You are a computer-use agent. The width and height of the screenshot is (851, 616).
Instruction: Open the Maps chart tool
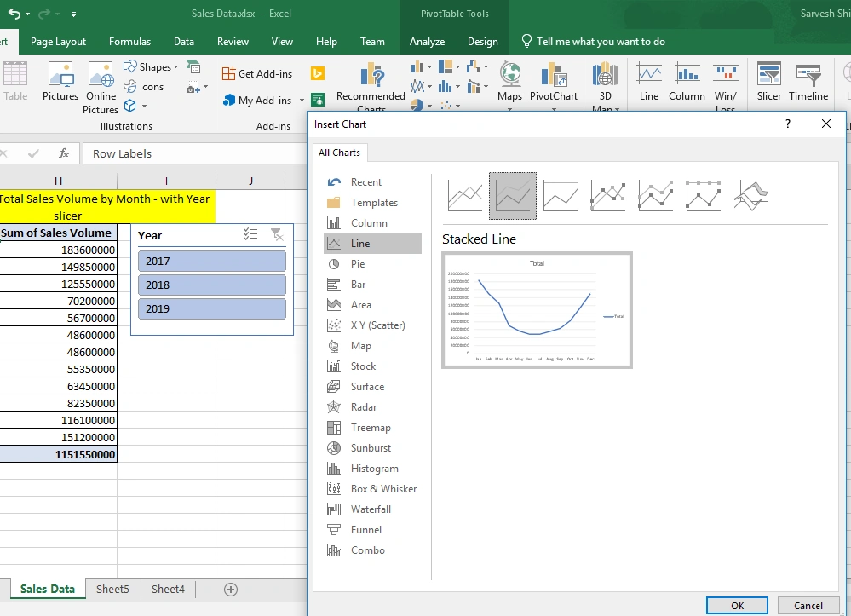coord(509,84)
